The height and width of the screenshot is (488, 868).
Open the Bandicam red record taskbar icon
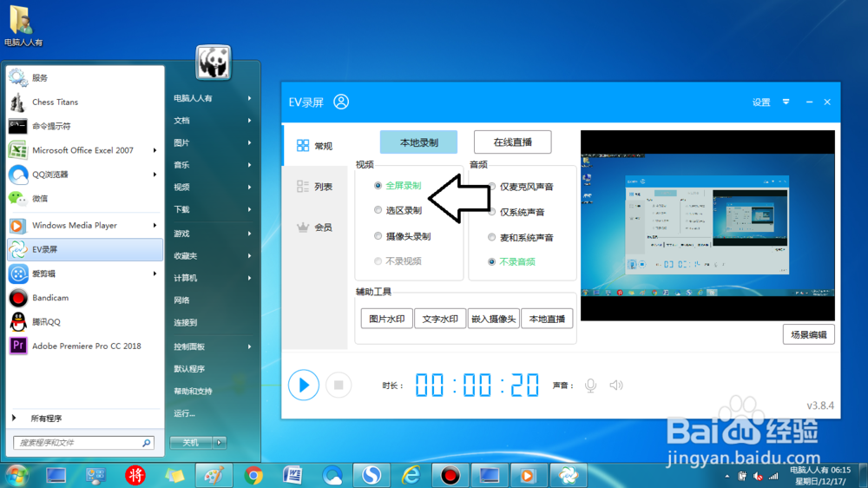[450, 476]
